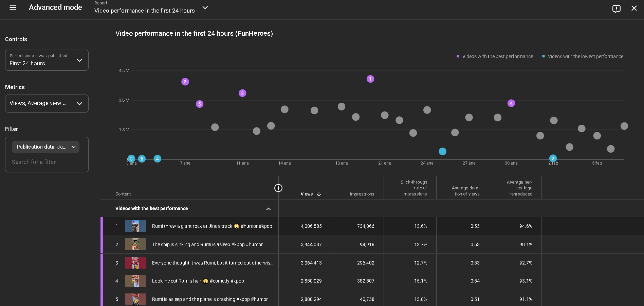
Task: Select purple chart point number 1
Action: coord(370,79)
